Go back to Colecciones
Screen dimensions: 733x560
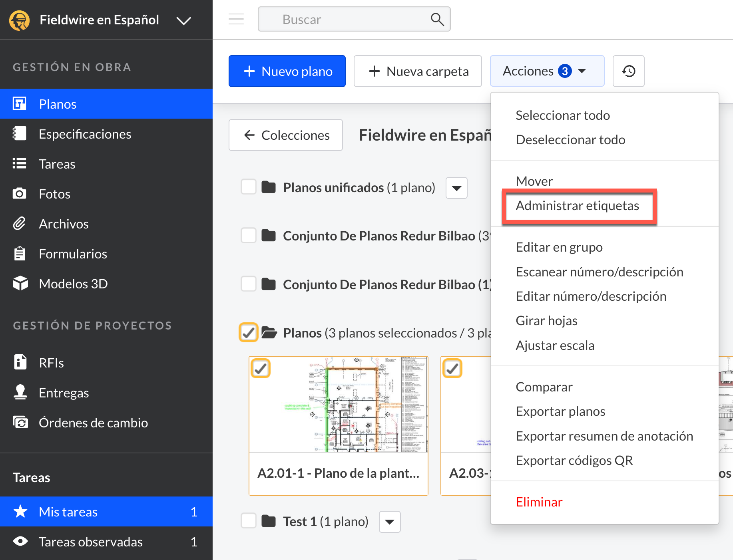[286, 135]
